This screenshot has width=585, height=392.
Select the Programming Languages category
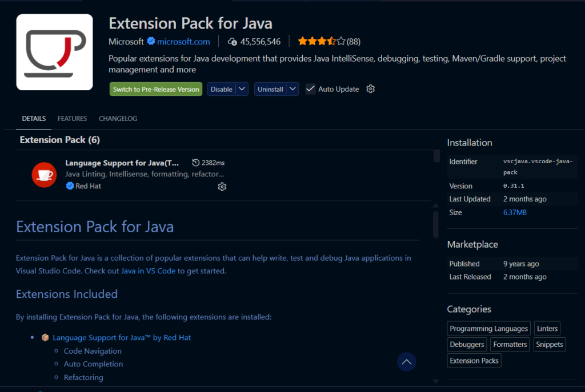pyautogui.click(x=488, y=328)
